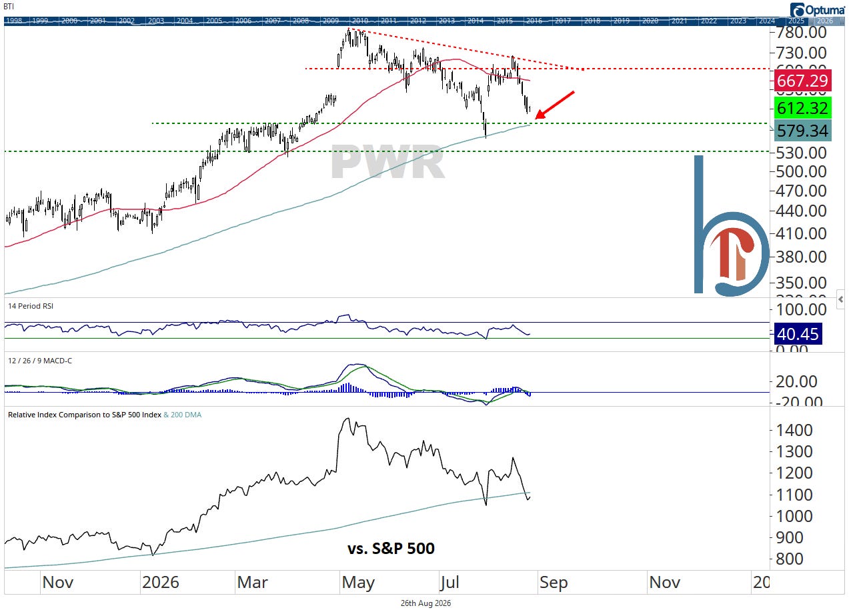Click the -20.00 MACD scale value
The image size is (849, 616).
point(800,402)
